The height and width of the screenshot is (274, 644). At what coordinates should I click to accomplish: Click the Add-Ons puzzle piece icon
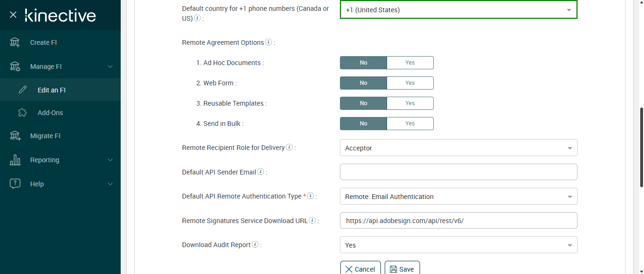pos(23,113)
